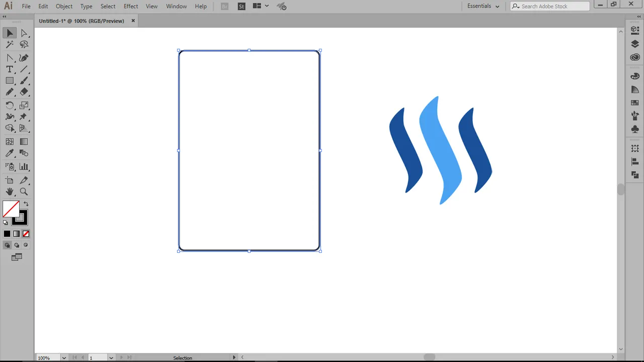Enable Draw Behind mode
This screenshot has height=362, width=644.
[x=17, y=245]
